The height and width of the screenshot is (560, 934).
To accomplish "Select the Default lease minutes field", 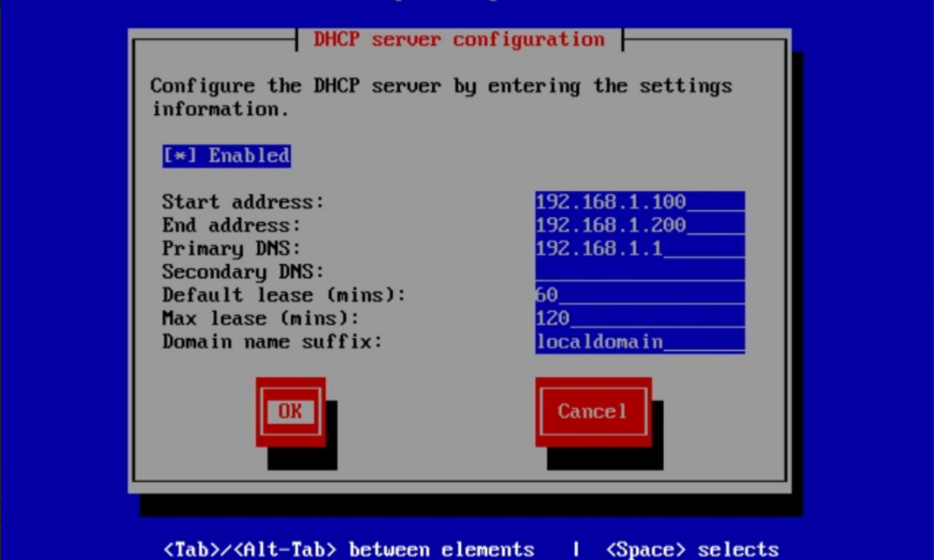I will pos(640,295).
